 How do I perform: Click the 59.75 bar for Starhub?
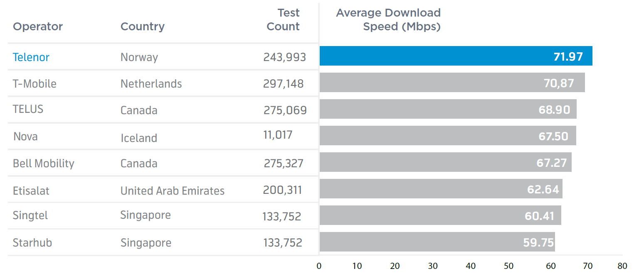437,242
